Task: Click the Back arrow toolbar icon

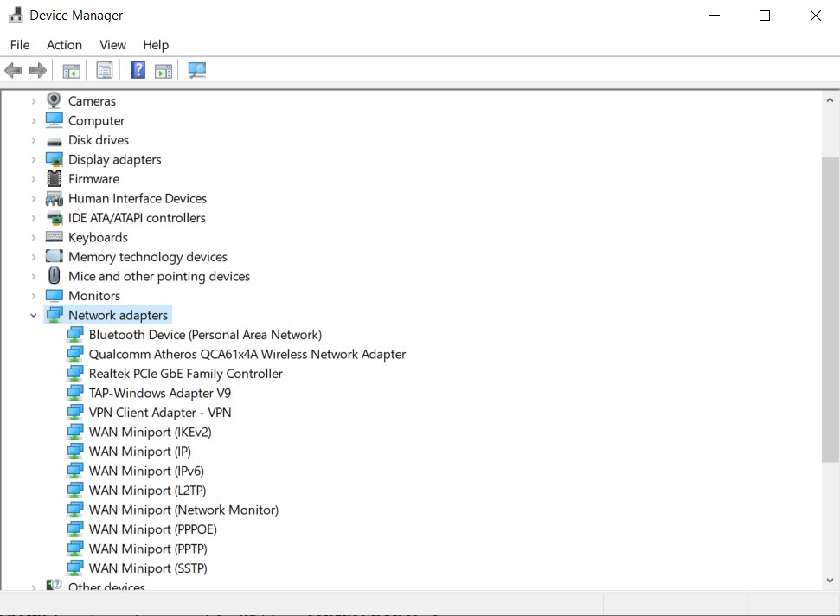Action: 13,70
